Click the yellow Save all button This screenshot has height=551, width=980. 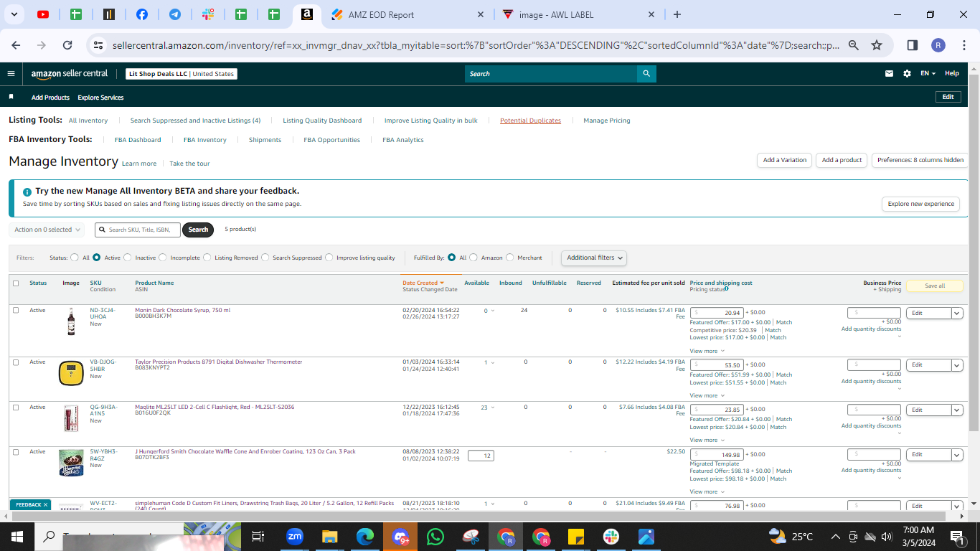(935, 286)
